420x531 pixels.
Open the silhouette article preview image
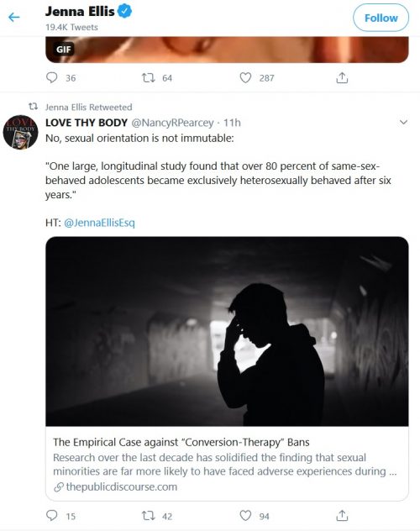tap(227, 331)
